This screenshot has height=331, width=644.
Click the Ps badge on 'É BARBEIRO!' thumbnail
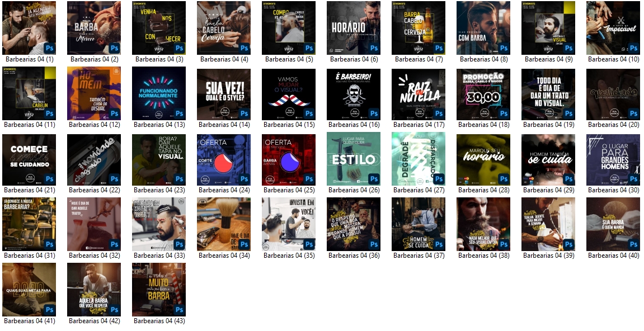(x=374, y=114)
